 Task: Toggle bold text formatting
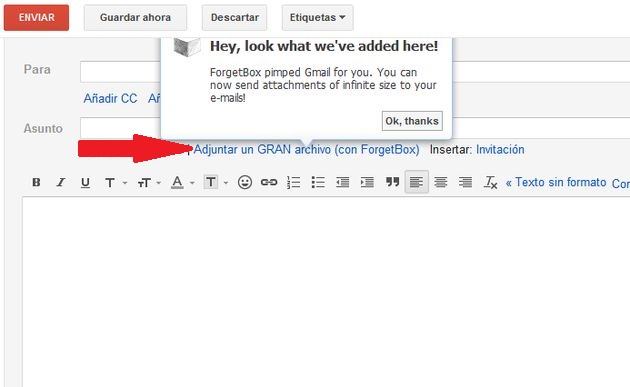36,182
